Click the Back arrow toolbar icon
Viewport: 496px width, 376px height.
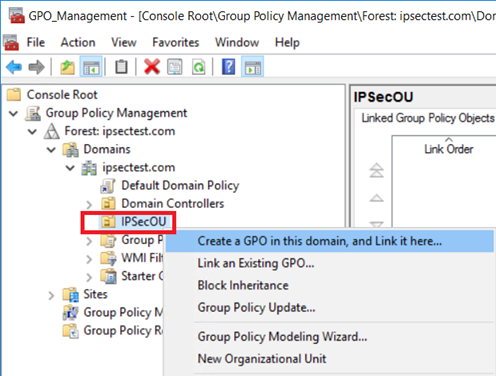coord(14,67)
